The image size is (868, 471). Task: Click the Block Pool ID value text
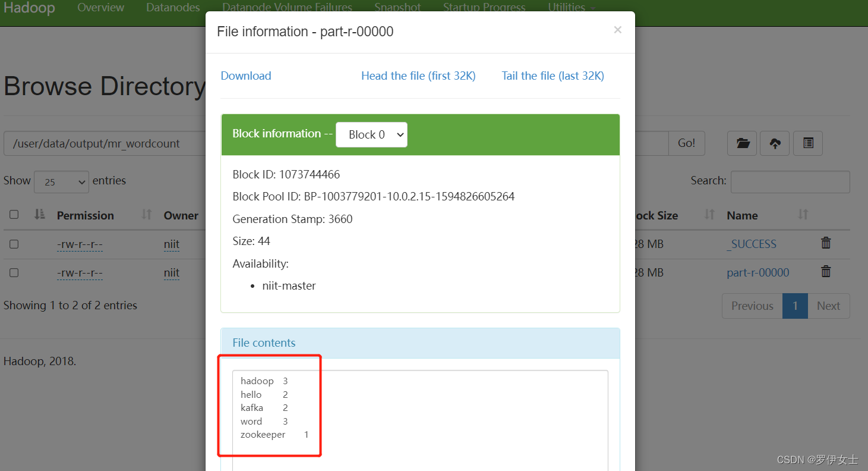click(409, 196)
